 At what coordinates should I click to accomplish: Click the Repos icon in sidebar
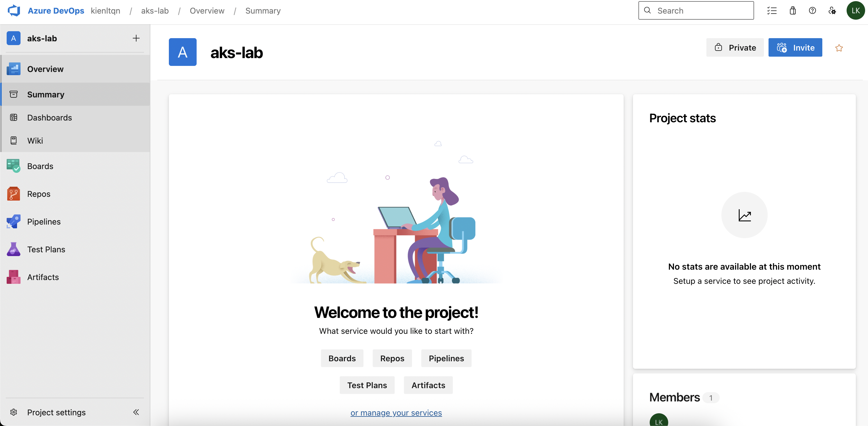(14, 194)
